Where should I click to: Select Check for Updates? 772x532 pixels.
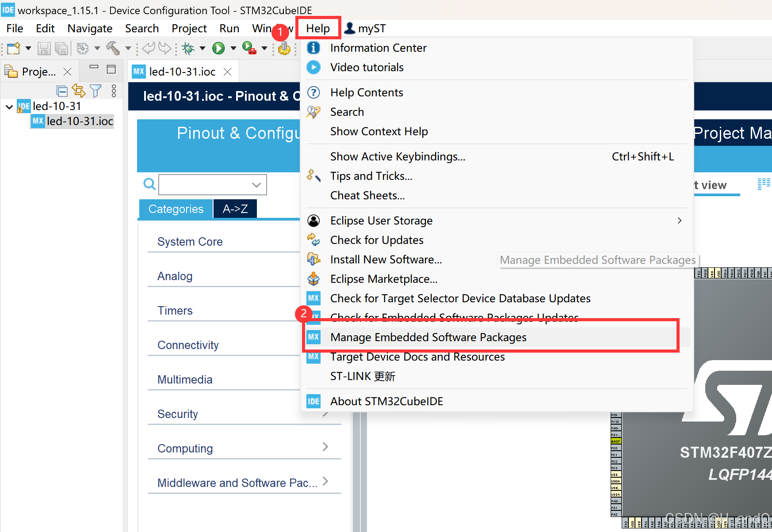pos(497,240)
